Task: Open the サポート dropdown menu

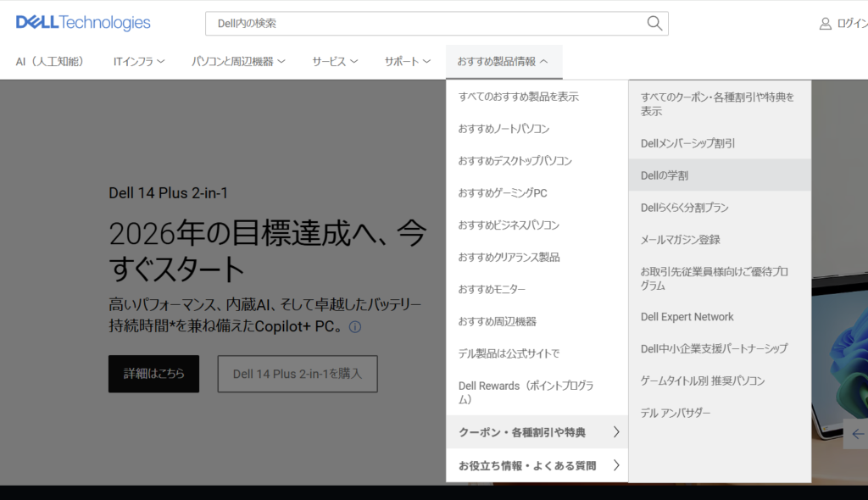Action: (408, 61)
